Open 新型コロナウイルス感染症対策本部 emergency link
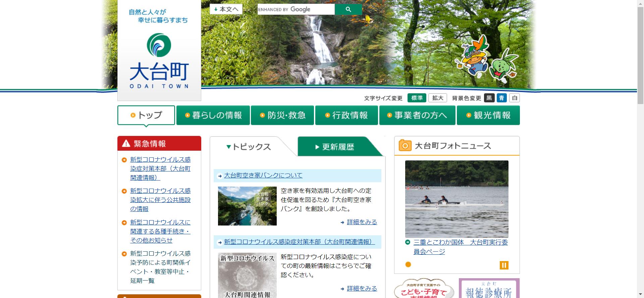This screenshot has height=298, width=644. coord(160,168)
